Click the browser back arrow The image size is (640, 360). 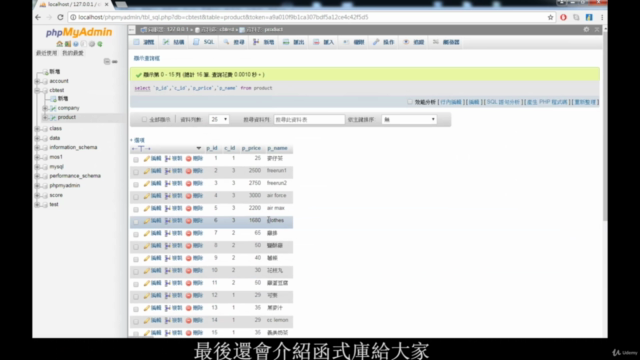click(x=38, y=17)
